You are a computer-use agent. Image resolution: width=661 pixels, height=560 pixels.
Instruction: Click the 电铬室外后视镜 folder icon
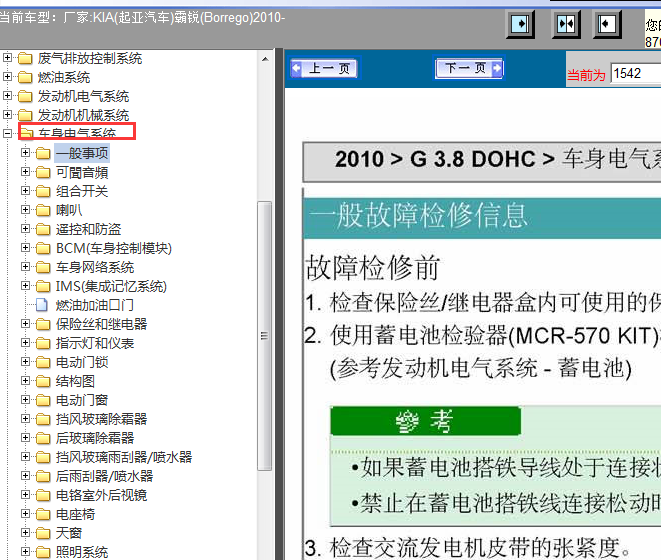tap(43, 495)
